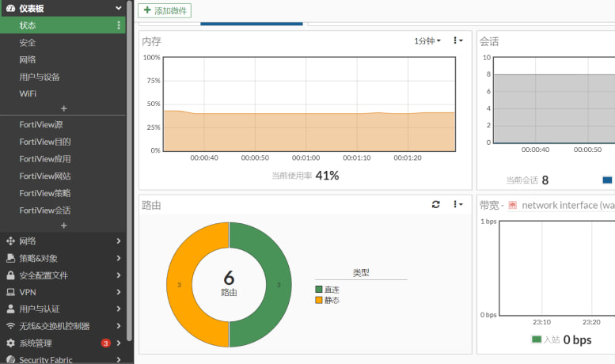615x364 pixels.
Task: Click the 状态 item's three-dot menu icon
Action: click(x=120, y=25)
